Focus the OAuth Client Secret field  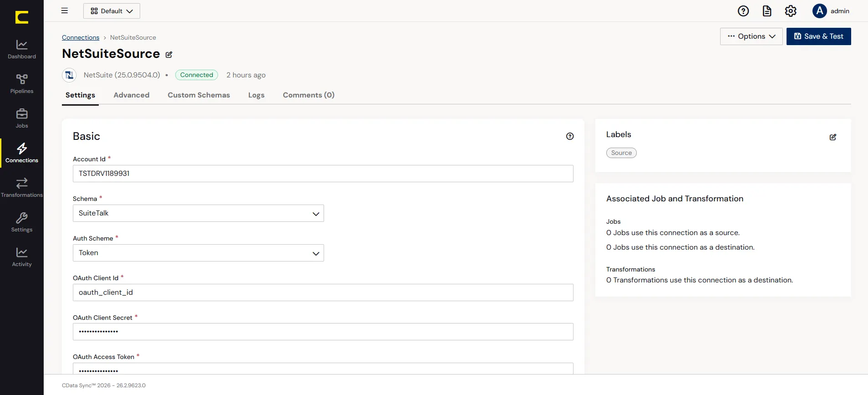[x=323, y=332]
